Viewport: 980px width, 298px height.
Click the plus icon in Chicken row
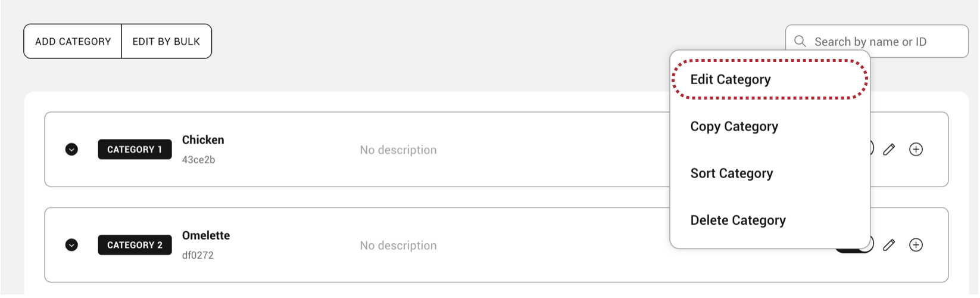(x=916, y=150)
